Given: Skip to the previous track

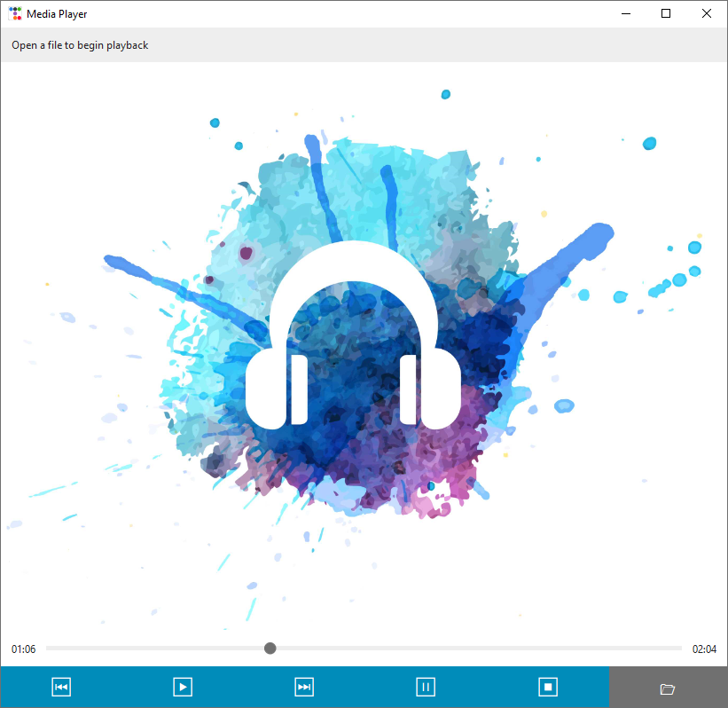Looking at the screenshot, I should pyautogui.click(x=60, y=687).
